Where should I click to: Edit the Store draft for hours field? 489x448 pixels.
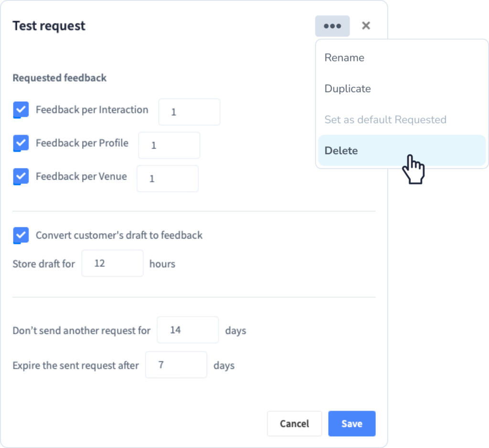[112, 263]
